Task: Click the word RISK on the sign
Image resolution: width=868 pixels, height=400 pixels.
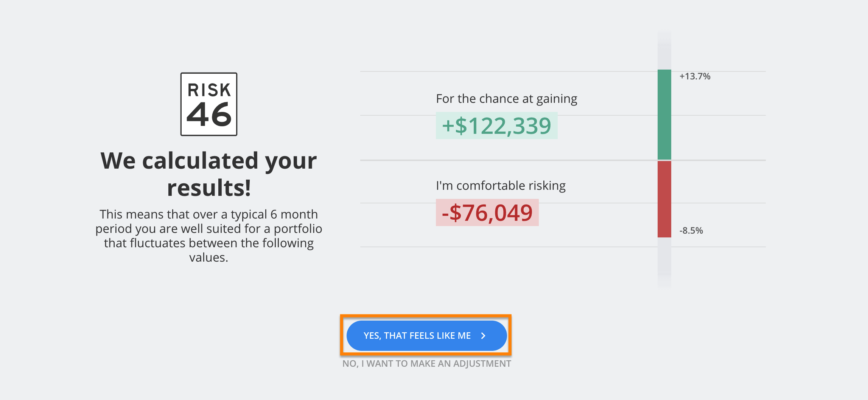Action: click(209, 90)
